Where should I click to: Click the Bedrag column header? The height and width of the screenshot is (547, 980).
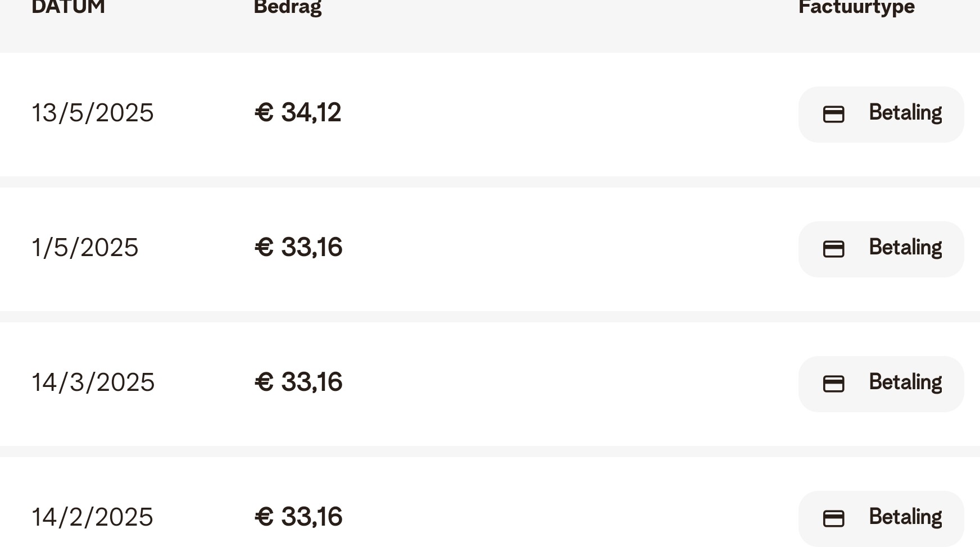pos(288,7)
